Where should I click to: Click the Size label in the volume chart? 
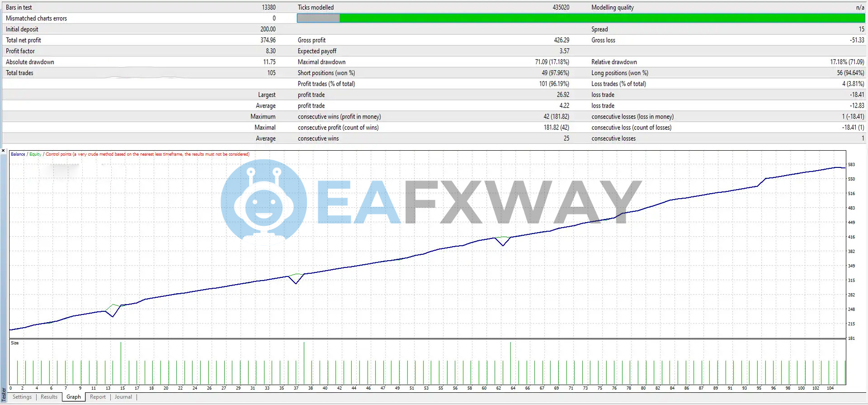(15, 343)
